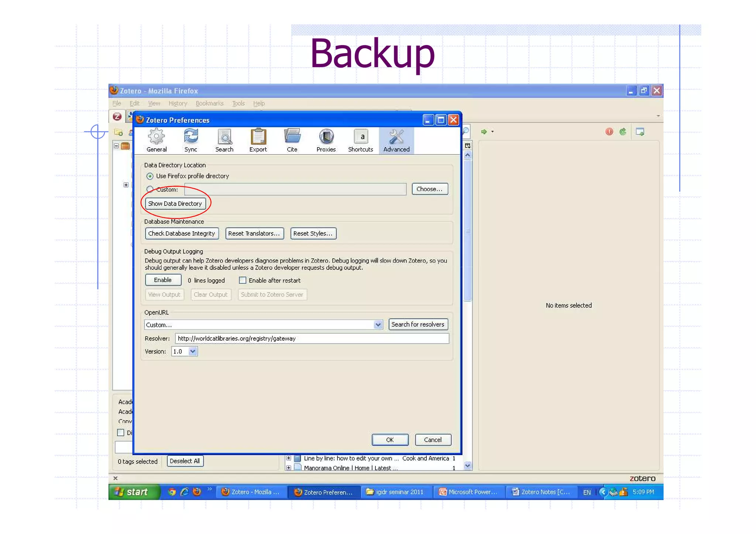Click the green sync refresh icon

click(x=623, y=132)
